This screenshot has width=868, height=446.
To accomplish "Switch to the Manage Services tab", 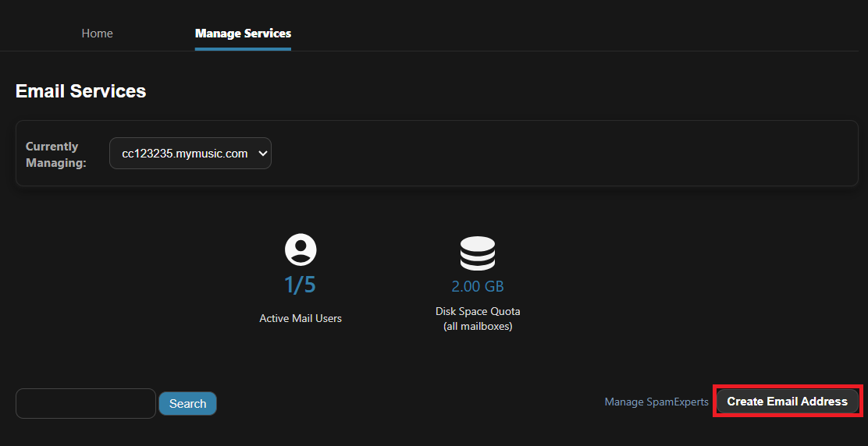I will [243, 34].
